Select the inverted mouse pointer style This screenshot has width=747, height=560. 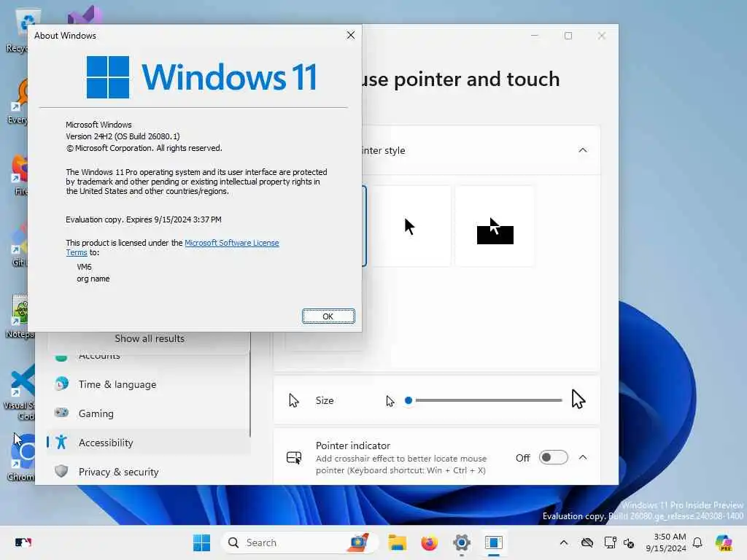tap(495, 226)
